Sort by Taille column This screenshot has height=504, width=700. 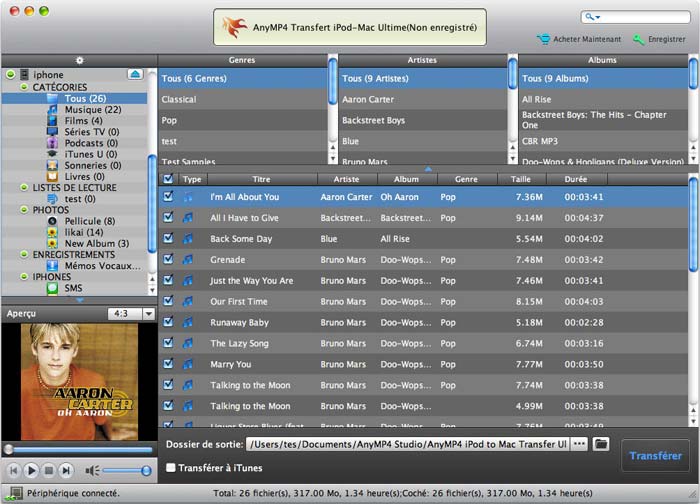click(521, 179)
